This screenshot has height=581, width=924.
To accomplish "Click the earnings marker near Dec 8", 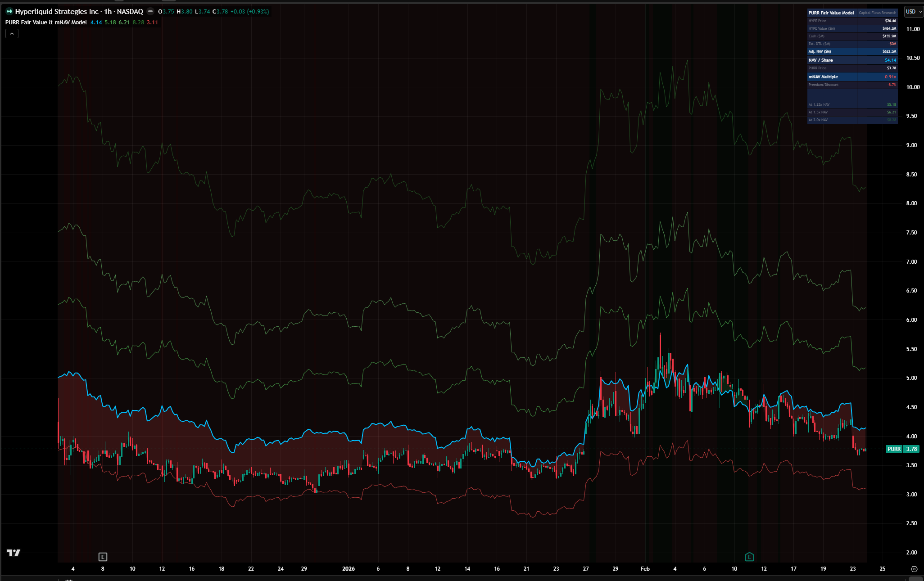I will (x=103, y=557).
